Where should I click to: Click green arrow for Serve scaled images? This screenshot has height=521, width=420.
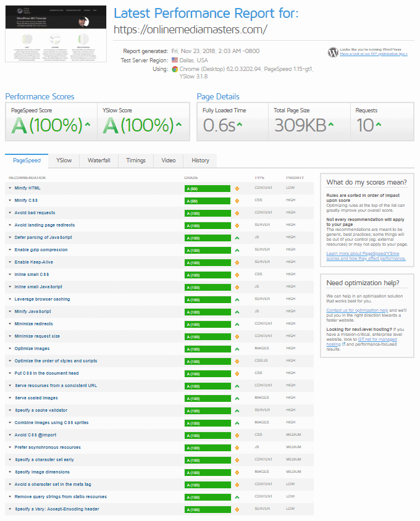click(237, 398)
